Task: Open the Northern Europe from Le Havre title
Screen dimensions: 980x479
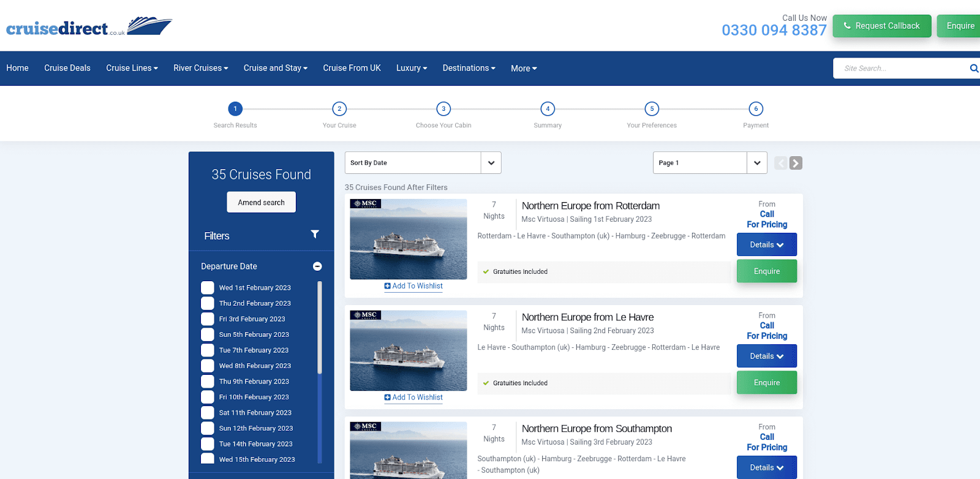Action: (588, 317)
